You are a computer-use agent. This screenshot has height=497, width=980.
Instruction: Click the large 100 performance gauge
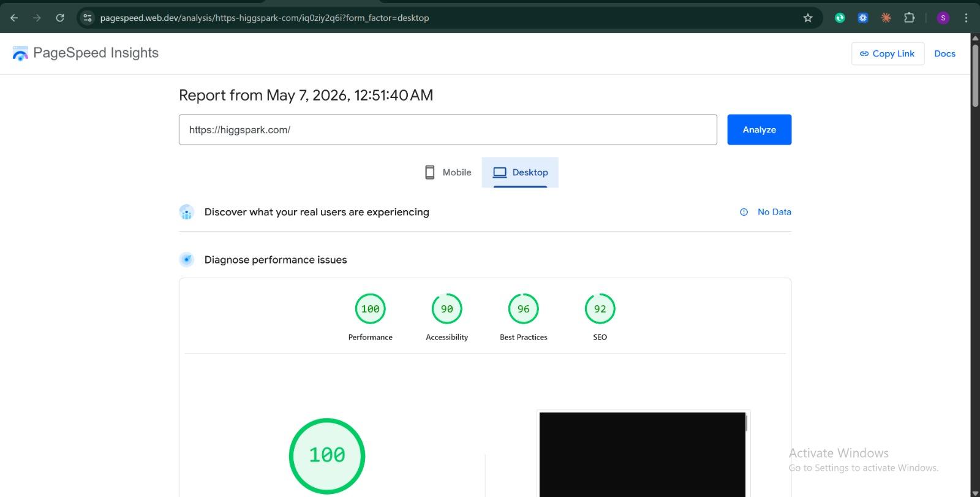coord(326,455)
